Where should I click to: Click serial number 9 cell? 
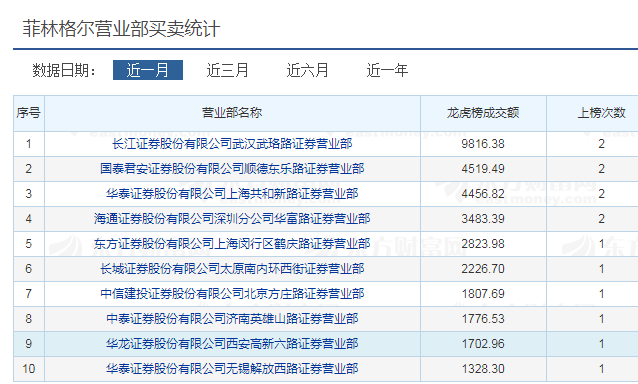(28, 344)
